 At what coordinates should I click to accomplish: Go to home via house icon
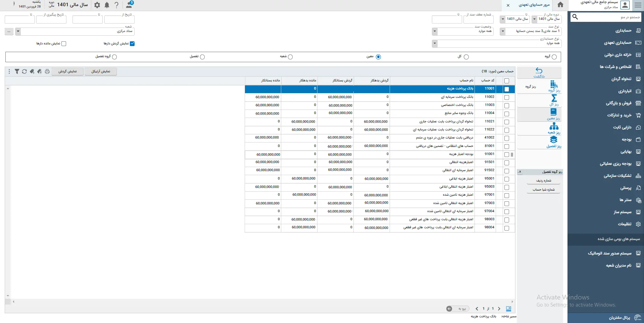point(560,5)
